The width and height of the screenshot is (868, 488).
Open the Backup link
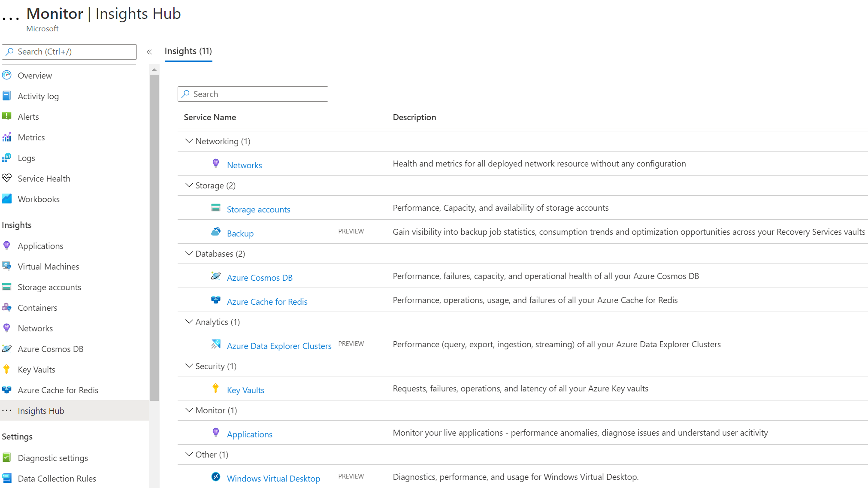click(240, 233)
